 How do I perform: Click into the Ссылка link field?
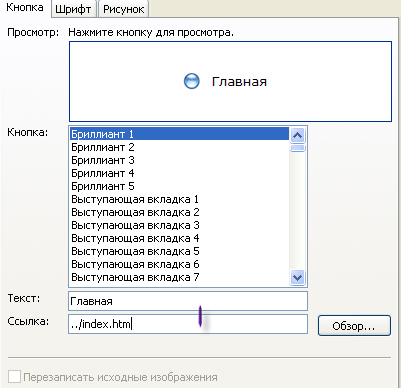pyautogui.click(x=188, y=324)
